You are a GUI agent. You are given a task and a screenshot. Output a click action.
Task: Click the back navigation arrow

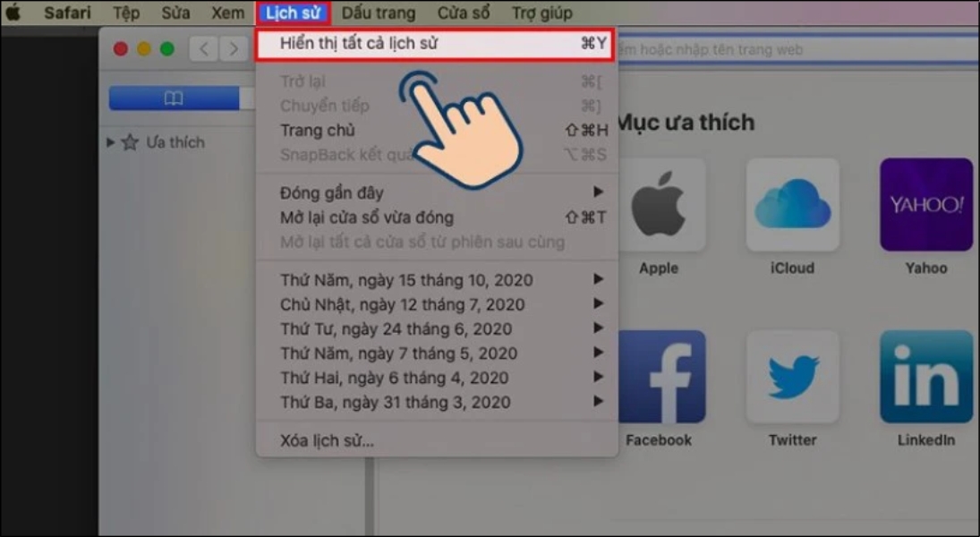tap(202, 49)
